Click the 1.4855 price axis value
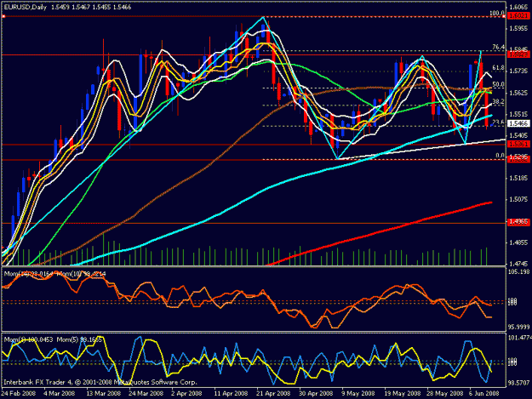 tap(518, 242)
